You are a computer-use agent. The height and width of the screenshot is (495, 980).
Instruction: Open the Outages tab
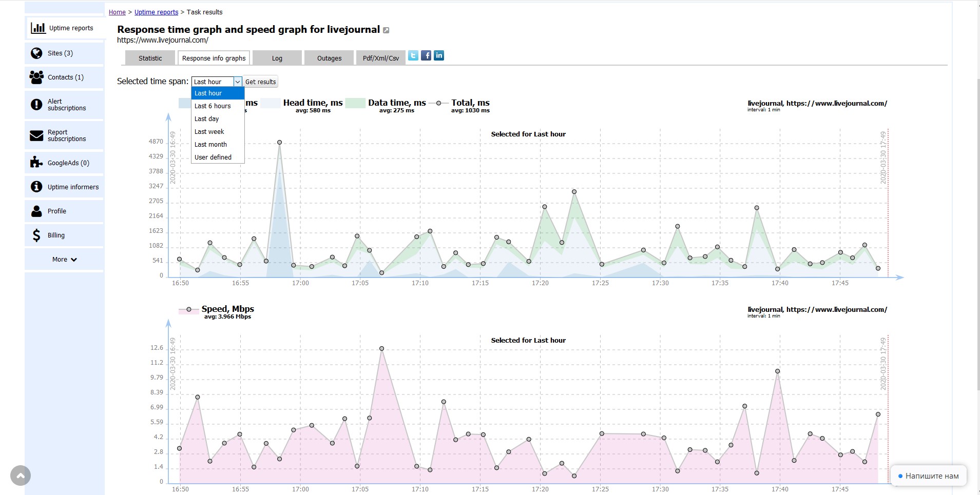pyautogui.click(x=329, y=58)
